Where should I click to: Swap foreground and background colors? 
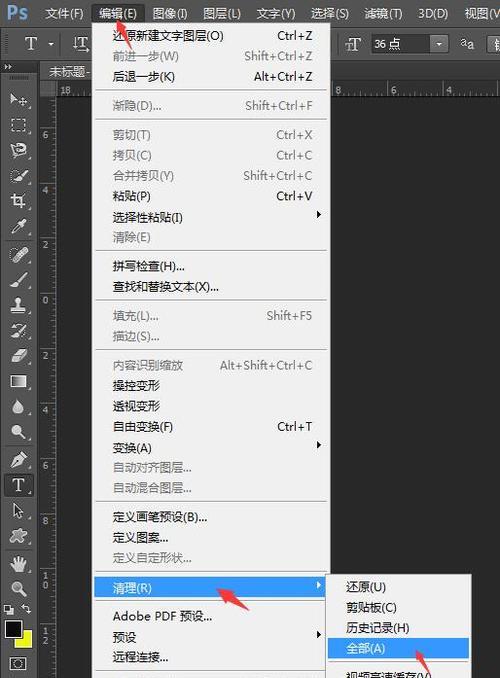pos(26,609)
